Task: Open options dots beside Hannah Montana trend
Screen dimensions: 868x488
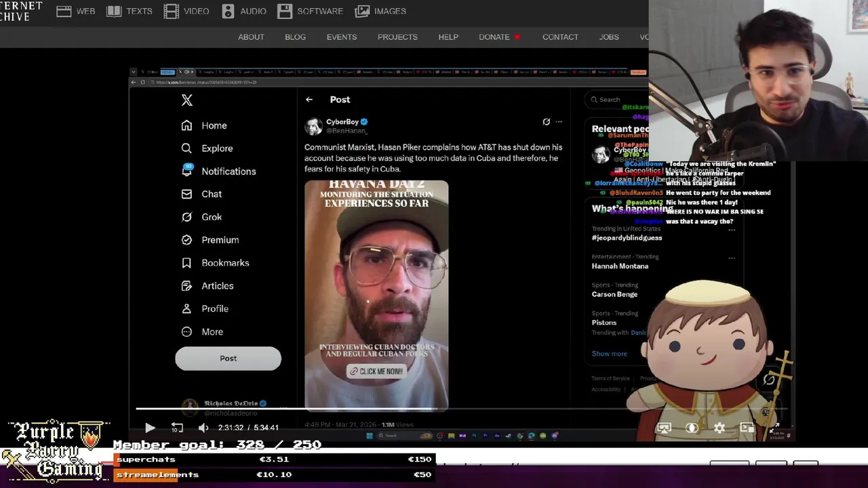Action: (x=732, y=258)
